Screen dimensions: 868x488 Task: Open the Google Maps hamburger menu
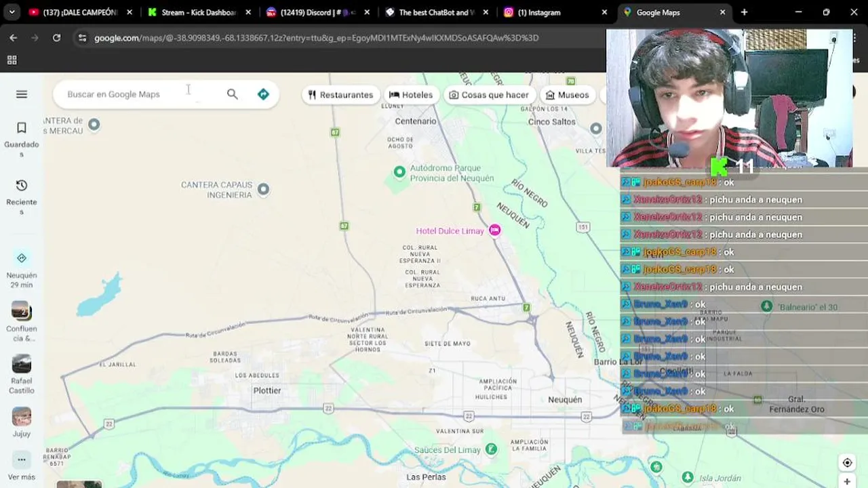(x=22, y=94)
